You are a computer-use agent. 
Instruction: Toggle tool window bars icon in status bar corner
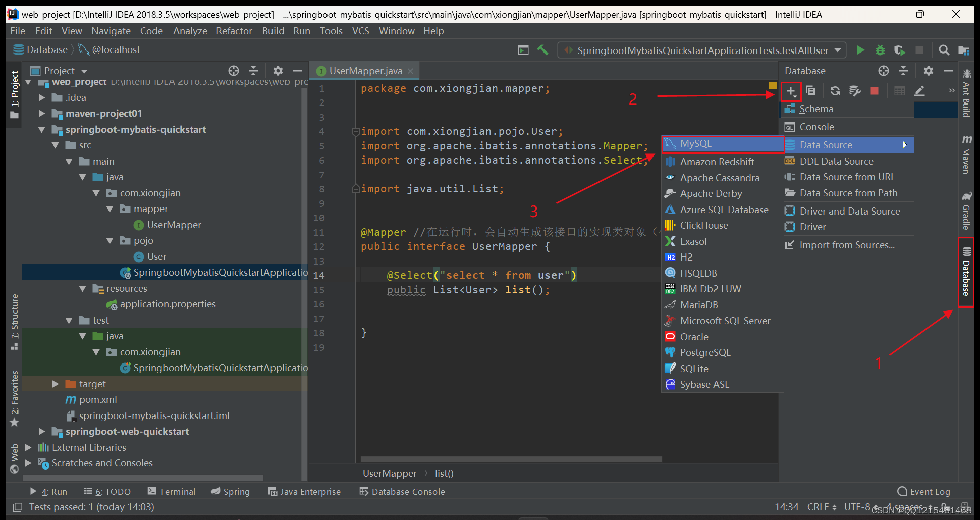click(x=18, y=507)
